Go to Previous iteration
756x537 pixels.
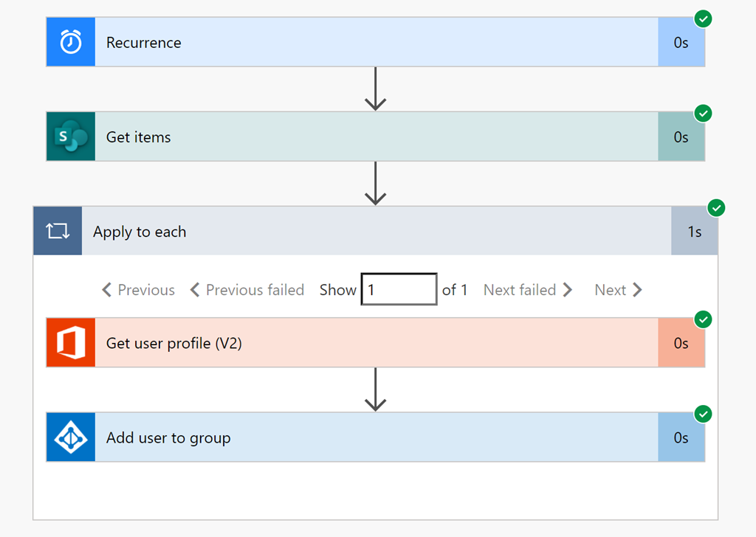click(x=139, y=290)
